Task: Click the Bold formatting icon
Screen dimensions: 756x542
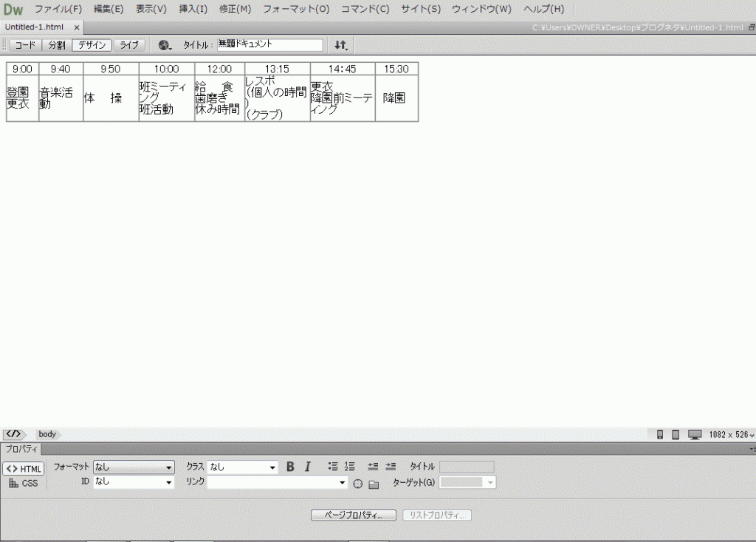Action: (x=290, y=467)
